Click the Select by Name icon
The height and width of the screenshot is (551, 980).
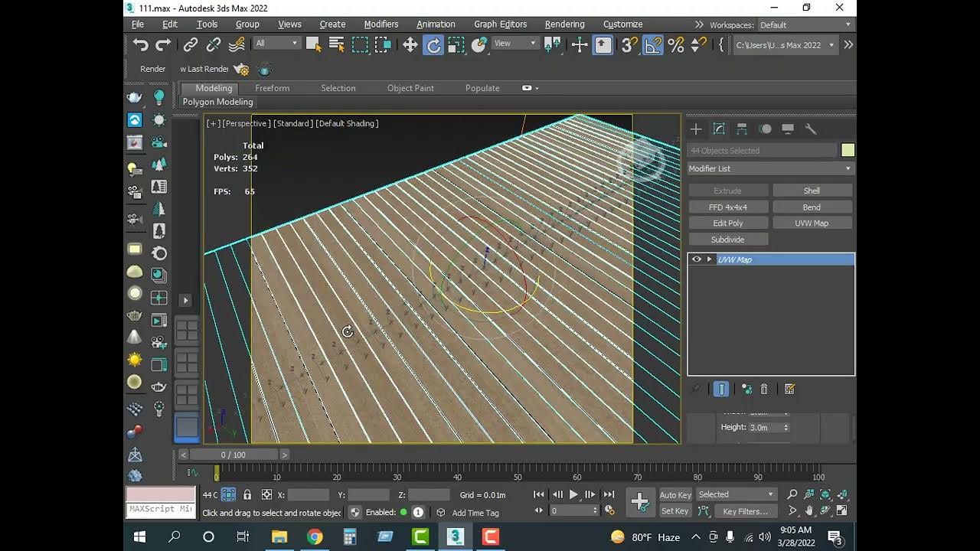point(337,45)
